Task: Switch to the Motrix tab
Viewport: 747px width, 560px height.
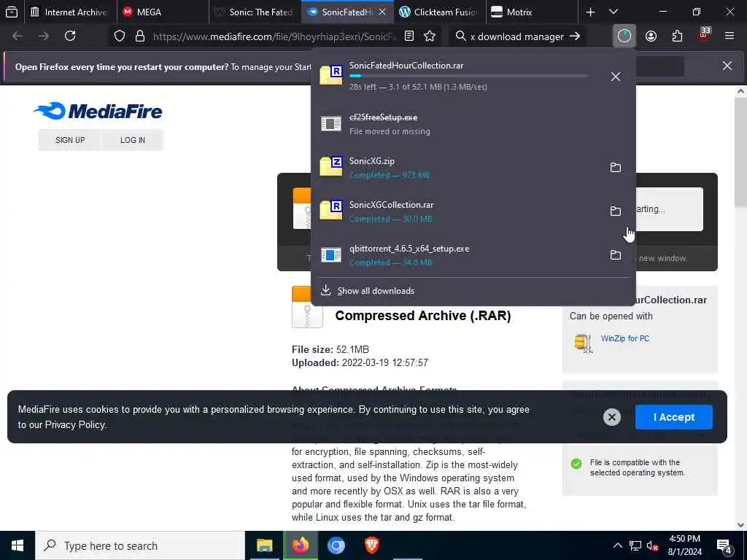Action: point(531,12)
